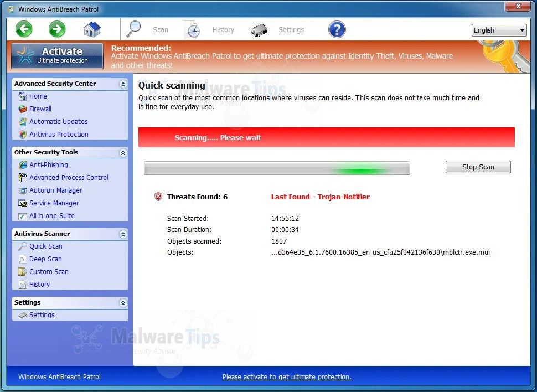Collapse the Advanced Security Center section
537x392 pixels.
point(123,84)
